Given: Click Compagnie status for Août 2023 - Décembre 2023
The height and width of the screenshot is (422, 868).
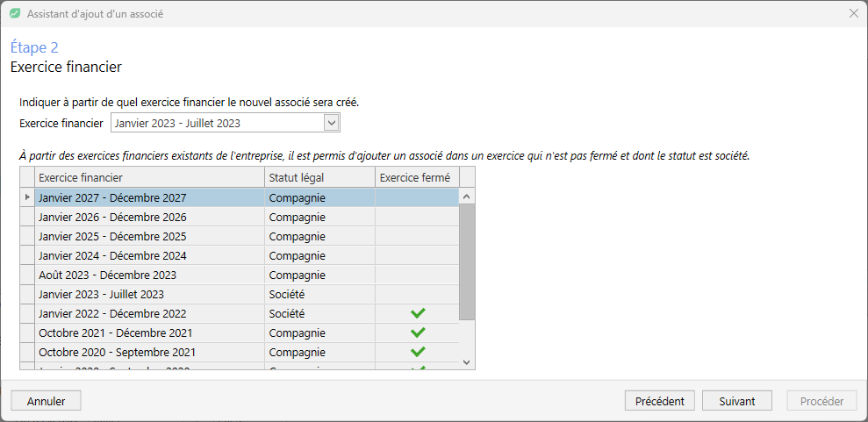Looking at the screenshot, I should coord(297,275).
